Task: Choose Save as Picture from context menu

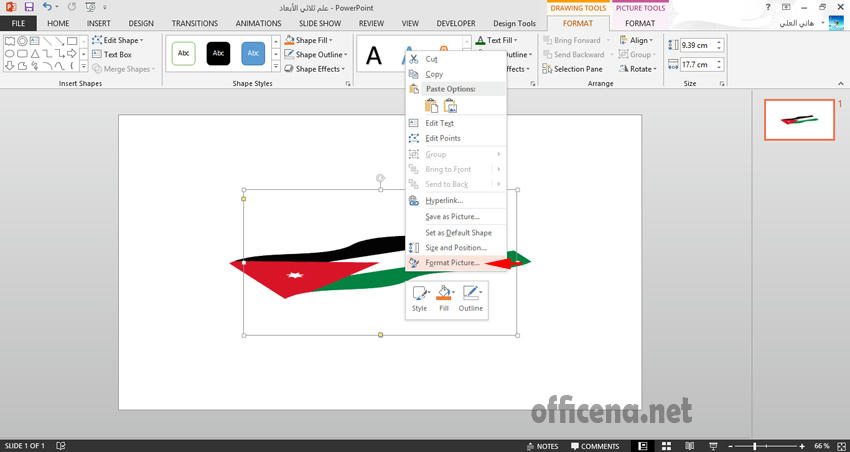Action: click(x=456, y=217)
